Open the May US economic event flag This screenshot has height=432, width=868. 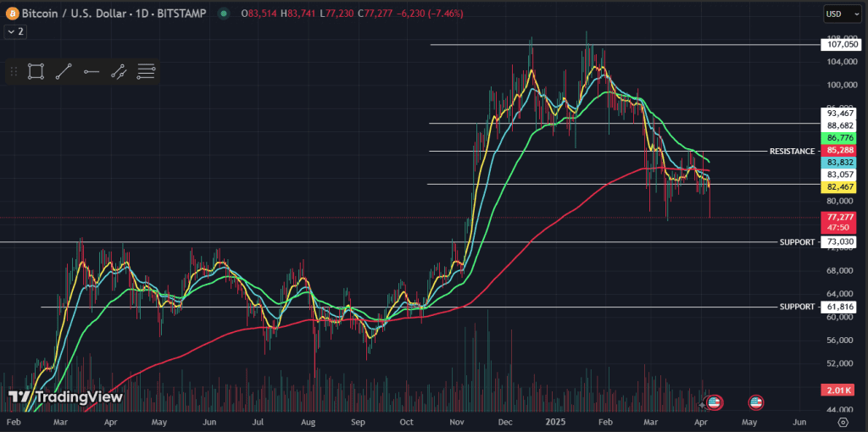pos(755,402)
